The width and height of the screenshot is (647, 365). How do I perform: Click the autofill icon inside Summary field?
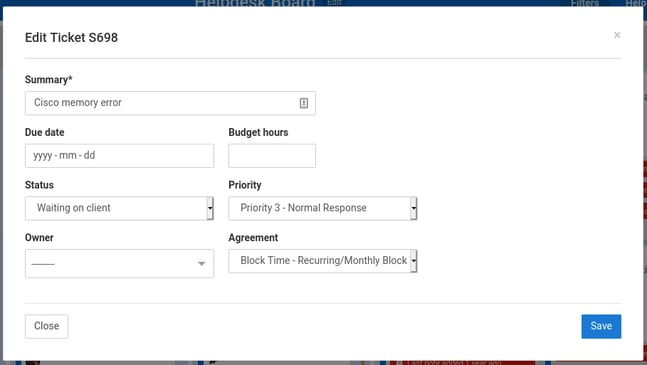pyautogui.click(x=304, y=103)
